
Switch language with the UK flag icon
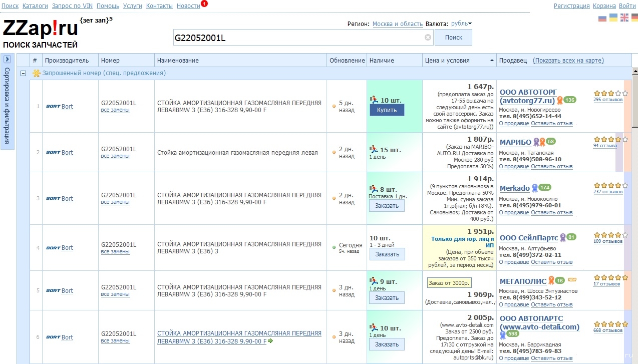[x=624, y=18]
